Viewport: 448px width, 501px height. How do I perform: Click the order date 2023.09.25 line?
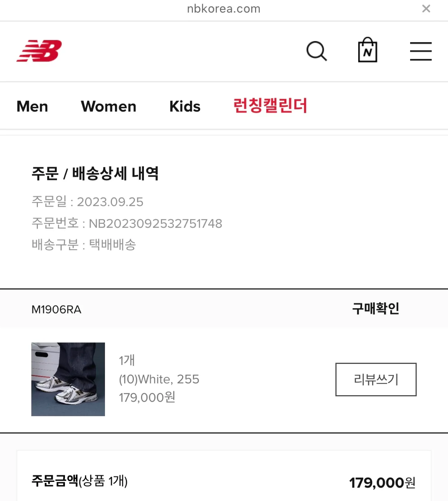(x=87, y=202)
